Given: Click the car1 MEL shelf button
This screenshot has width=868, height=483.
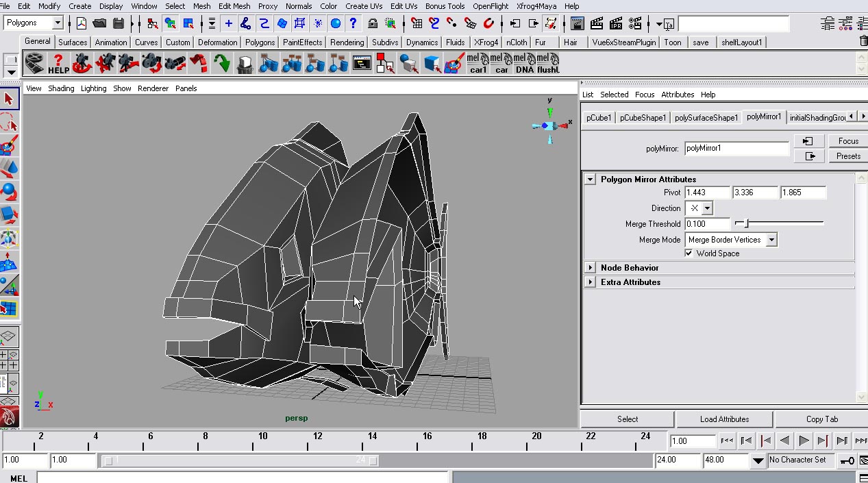Looking at the screenshot, I should point(478,64).
